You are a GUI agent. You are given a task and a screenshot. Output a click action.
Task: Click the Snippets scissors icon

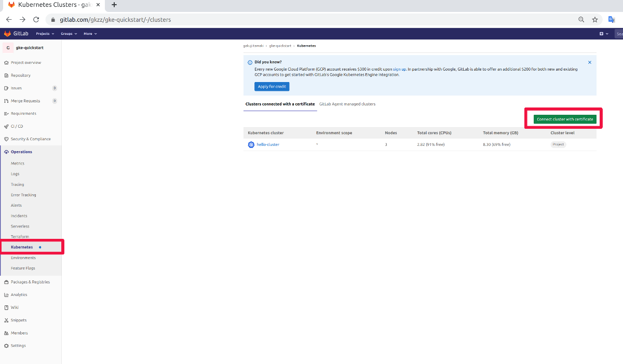pyautogui.click(x=6, y=320)
